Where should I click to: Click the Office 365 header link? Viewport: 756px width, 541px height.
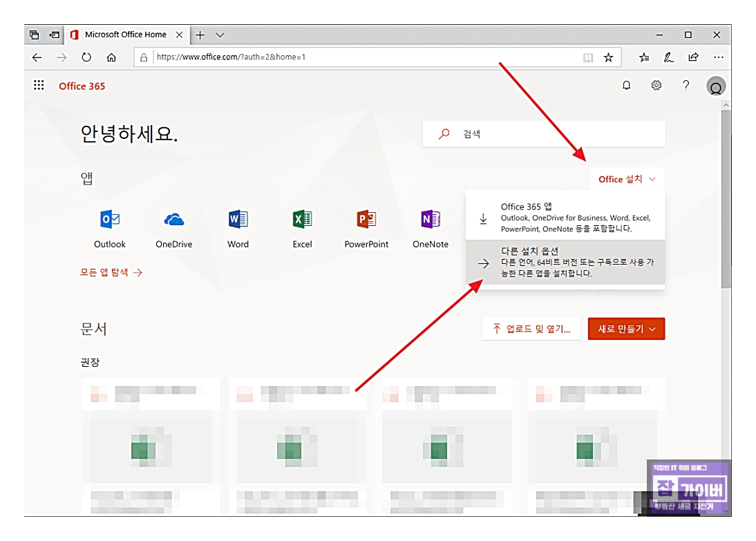pyautogui.click(x=82, y=86)
